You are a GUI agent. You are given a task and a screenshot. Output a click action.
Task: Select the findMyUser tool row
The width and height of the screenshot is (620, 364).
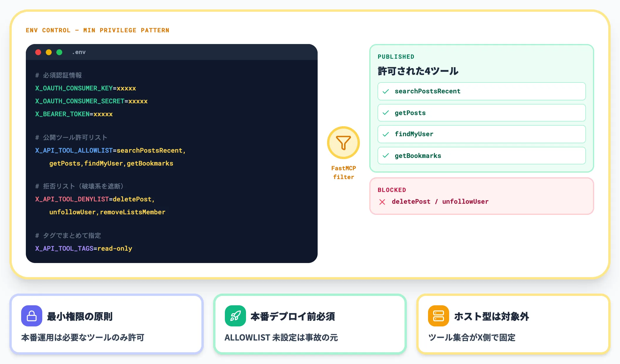coord(481,134)
